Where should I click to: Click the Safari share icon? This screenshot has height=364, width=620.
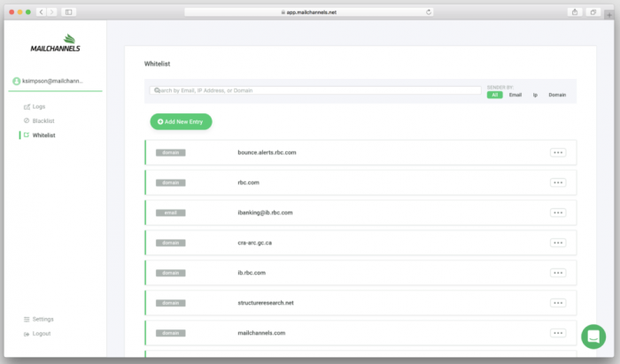click(x=575, y=12)
